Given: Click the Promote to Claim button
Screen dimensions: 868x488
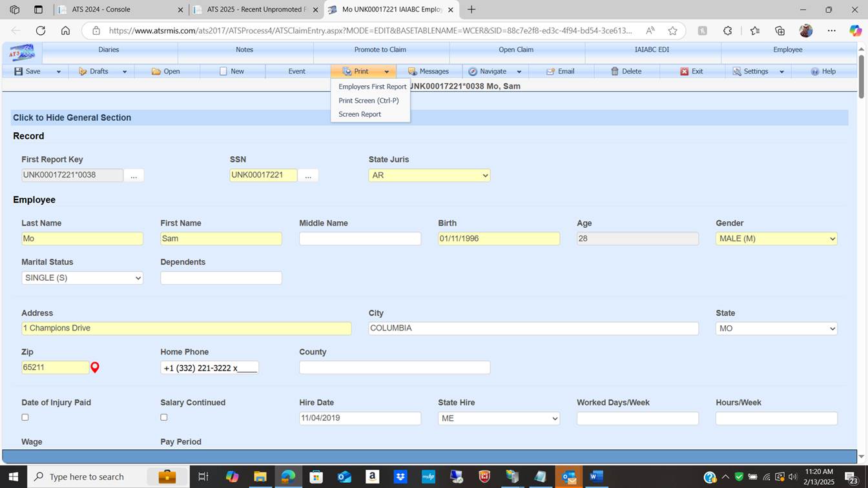Looking at the screenshot, I should point(380,50).
